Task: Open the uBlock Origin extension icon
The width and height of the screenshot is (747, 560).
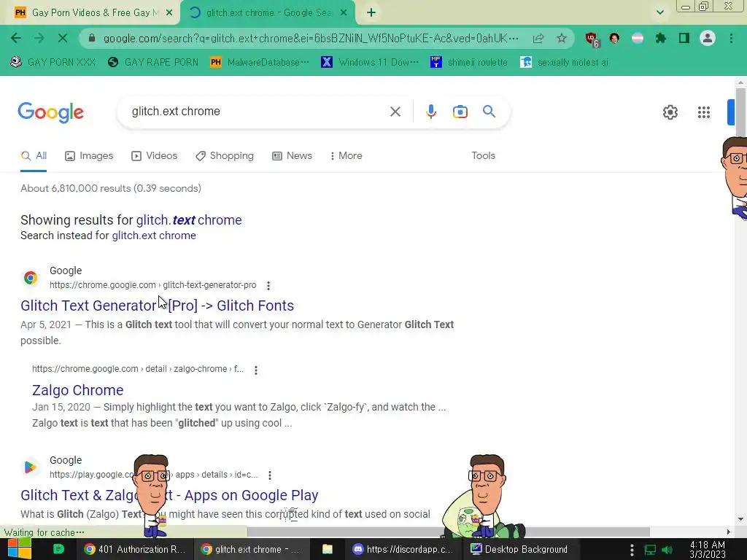Action: tap(592, 39)
